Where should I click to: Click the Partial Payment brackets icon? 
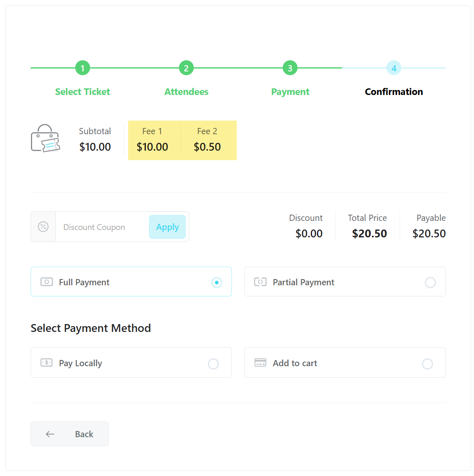click(x=260, y=282)
